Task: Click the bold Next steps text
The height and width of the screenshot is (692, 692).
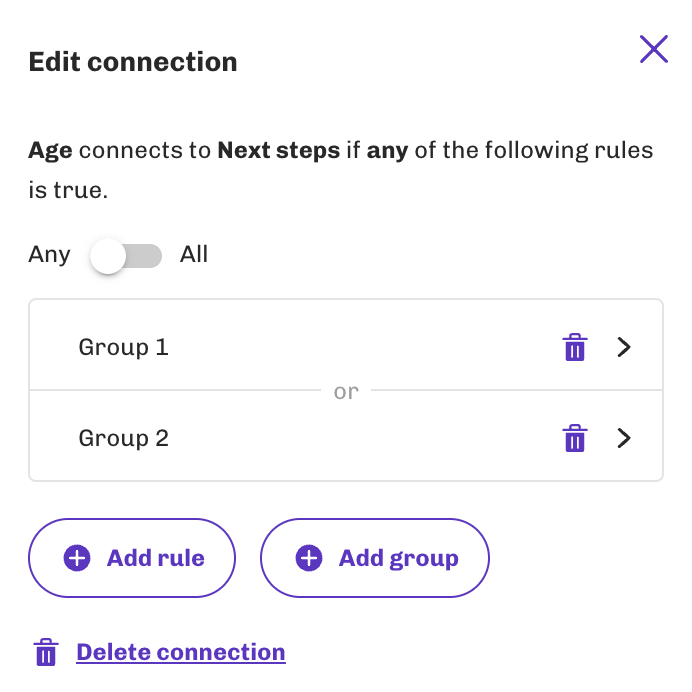Action: coord(279,150)
